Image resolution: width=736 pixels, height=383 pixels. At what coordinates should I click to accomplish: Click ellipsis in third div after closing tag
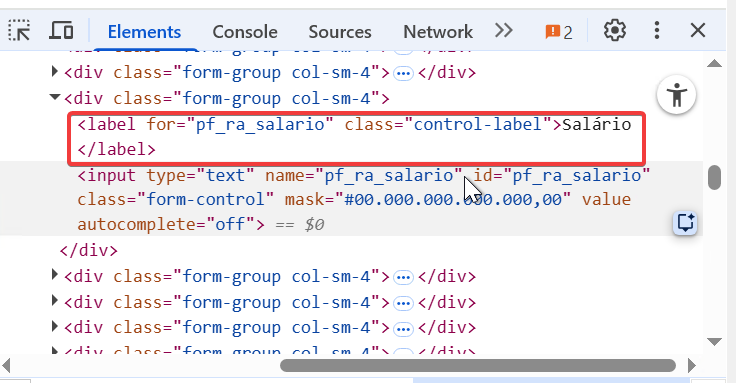click(403, 328)
